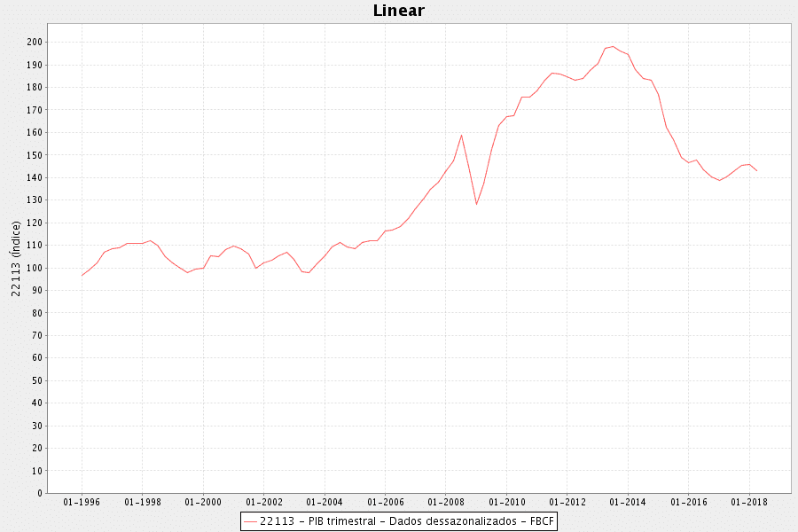The image size is (798, 532).
Task: Select the legend text "PIB trimestral" series
Action: 407,521
